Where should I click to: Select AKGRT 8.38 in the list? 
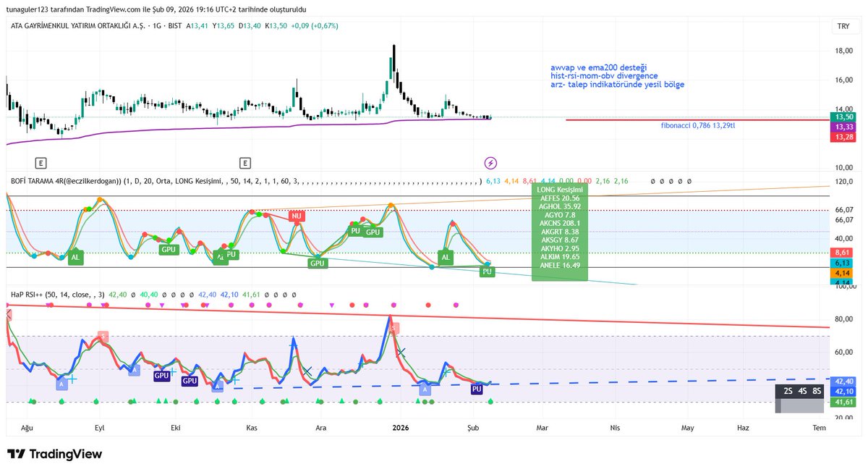(x=559, y=232)
